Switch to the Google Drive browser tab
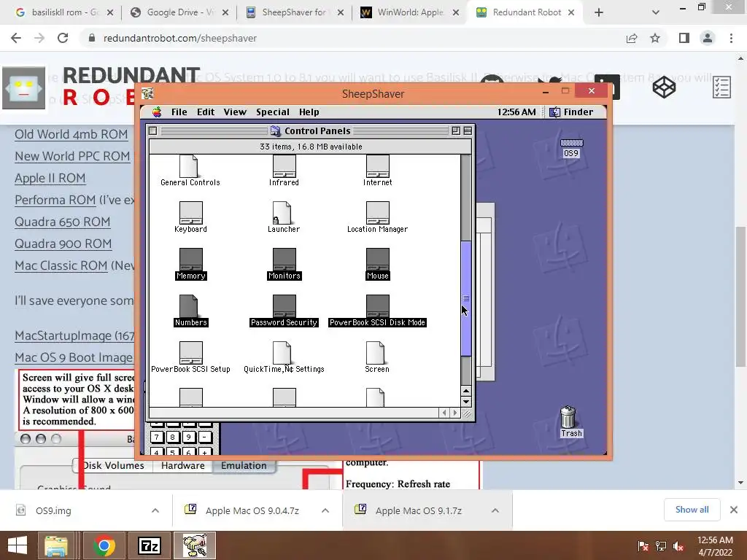The image size is (747, 560). coord(179,12)
